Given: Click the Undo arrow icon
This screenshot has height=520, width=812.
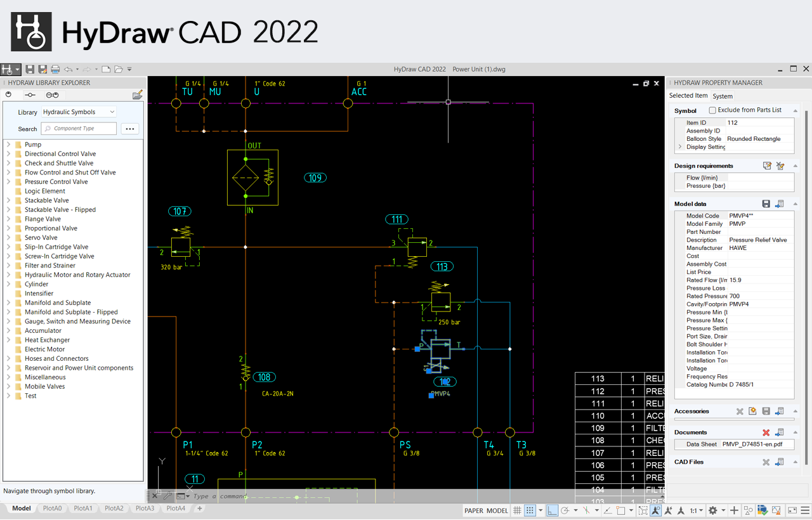Looking at the screenshot, I should [x=69, y=69].
